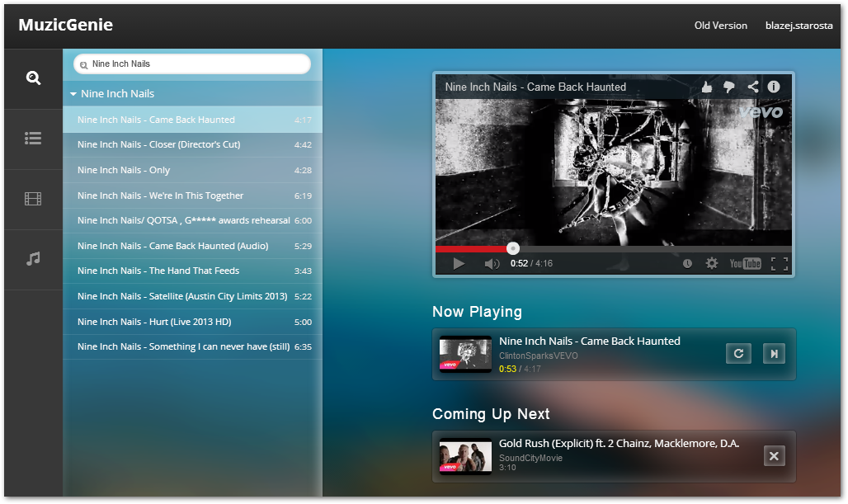Select Came Back Haunted (Audio) result
The image size is (848, 504).
[x=192, y=246]
